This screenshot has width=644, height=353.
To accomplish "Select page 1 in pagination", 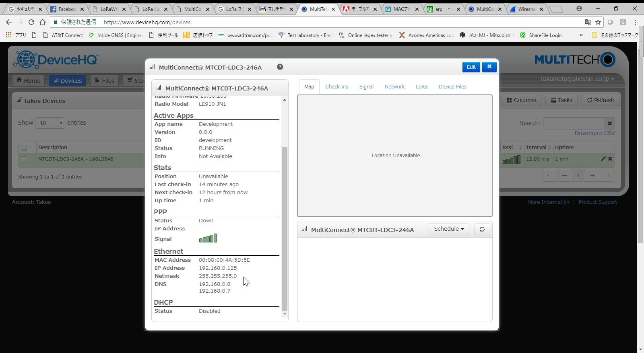I will pos(578,176).
